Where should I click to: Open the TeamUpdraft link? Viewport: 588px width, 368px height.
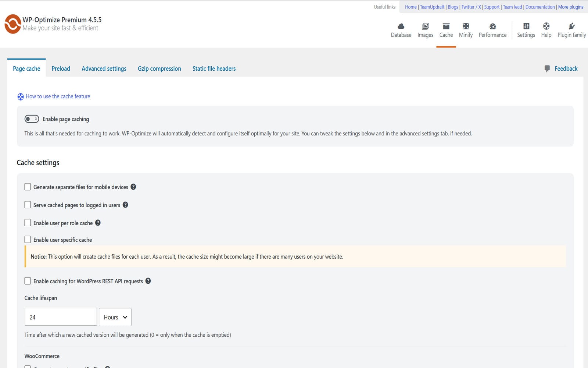(x=432, y=7)
